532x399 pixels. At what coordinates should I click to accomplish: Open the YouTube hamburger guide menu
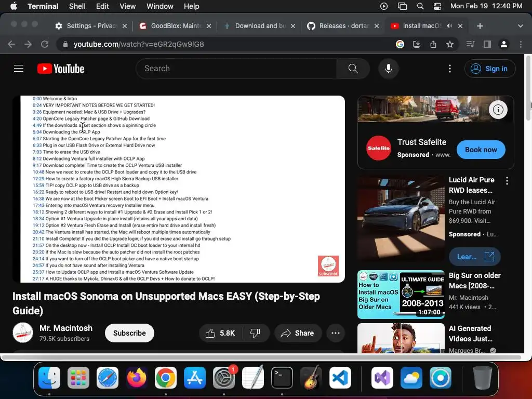[x=19, y=69]
